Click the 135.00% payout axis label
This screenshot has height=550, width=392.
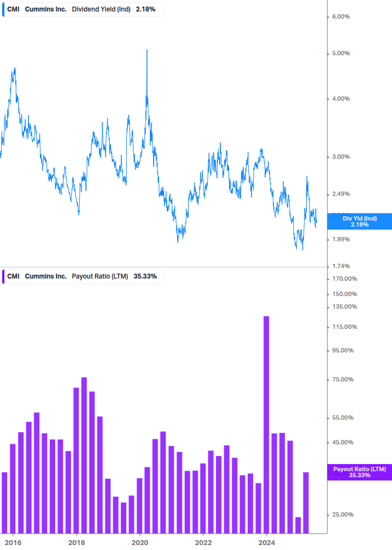(x=344, y=307)
